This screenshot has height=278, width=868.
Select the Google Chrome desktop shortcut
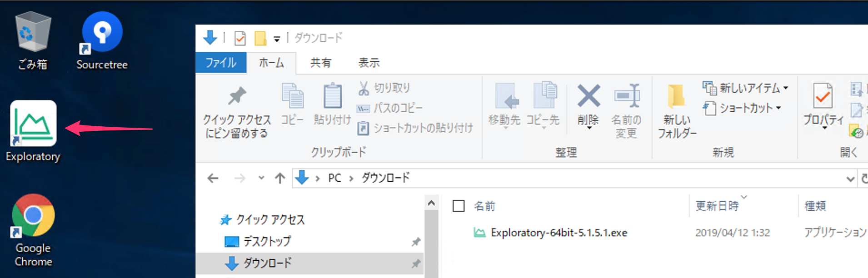[x=33, y=230]
